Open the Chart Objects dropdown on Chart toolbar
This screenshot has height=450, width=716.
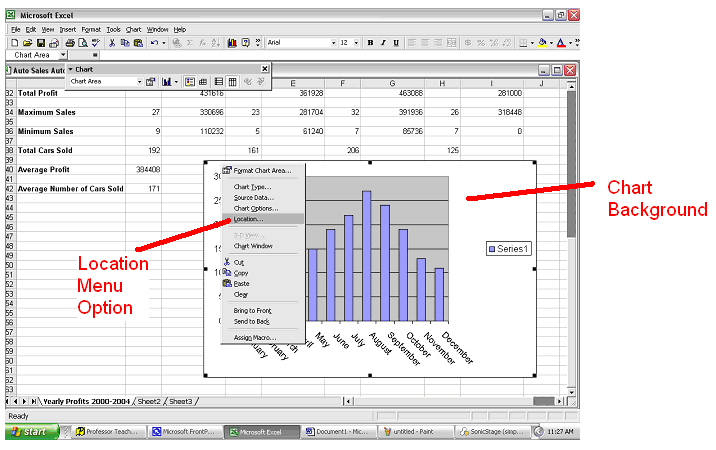[138, 81]
